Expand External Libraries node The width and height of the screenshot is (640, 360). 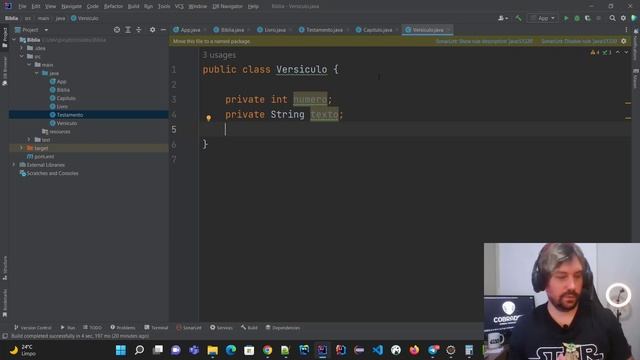14,165
